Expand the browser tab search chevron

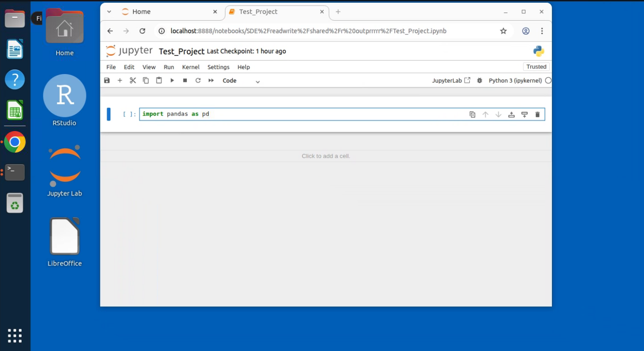pos(109,12)
